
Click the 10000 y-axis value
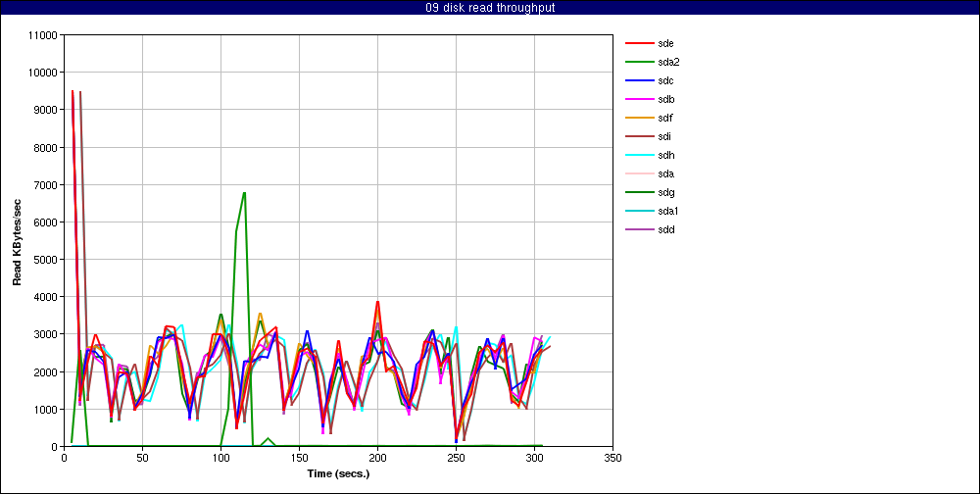tap(44, 73)
